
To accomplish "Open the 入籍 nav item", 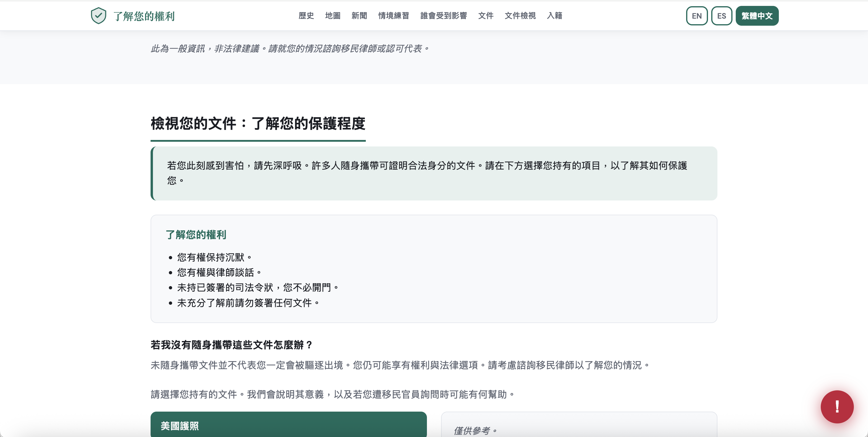I will pos(554,16).
